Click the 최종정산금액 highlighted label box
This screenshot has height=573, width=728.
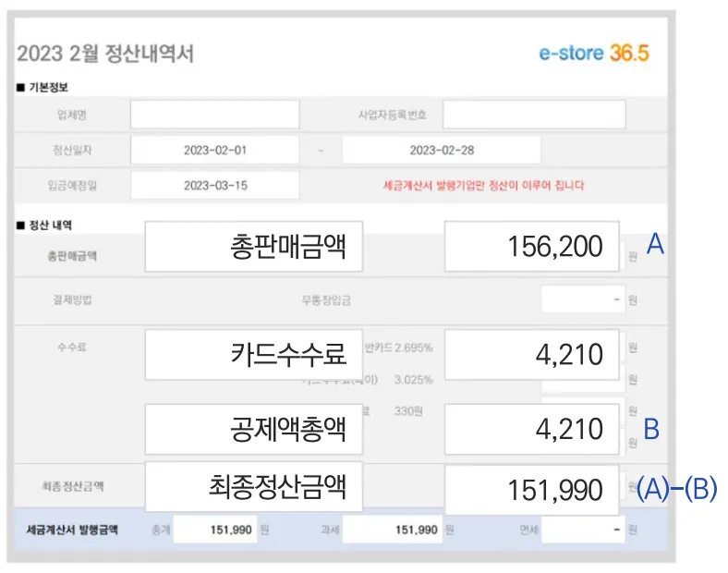[x=254, y=487]
